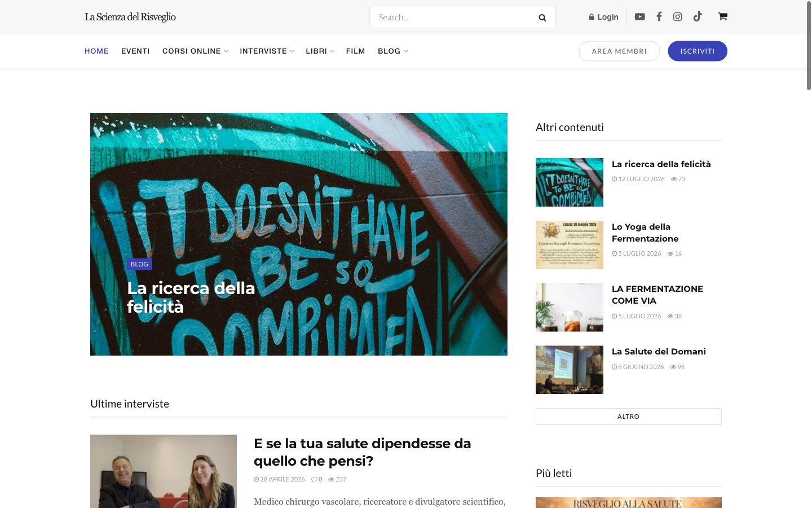Image resolution: width=812 pixels, height=508 pixels.
Task: Open the Instagram profile icon
Action: (x=678, y=17)
